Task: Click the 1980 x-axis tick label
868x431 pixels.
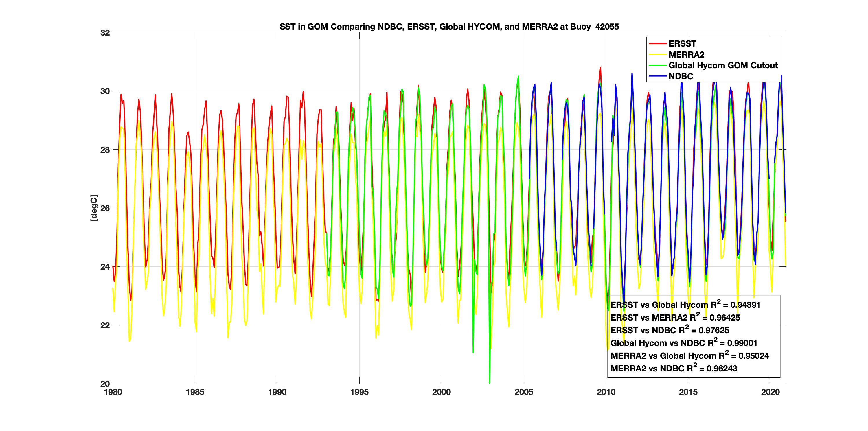Action: tap(113, 392)
